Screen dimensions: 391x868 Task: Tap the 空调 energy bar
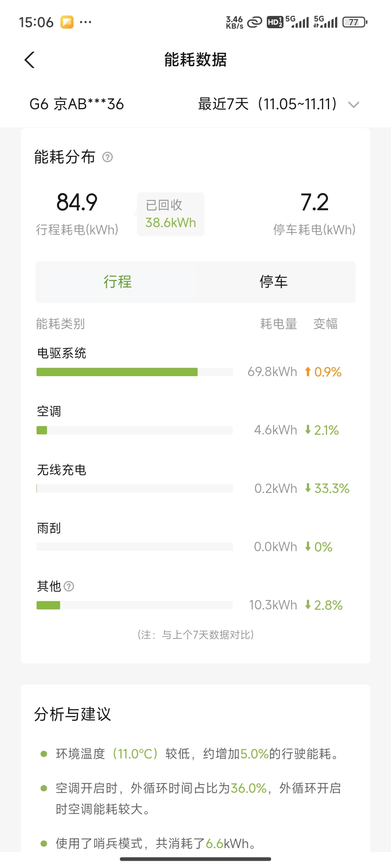(134, 430)
